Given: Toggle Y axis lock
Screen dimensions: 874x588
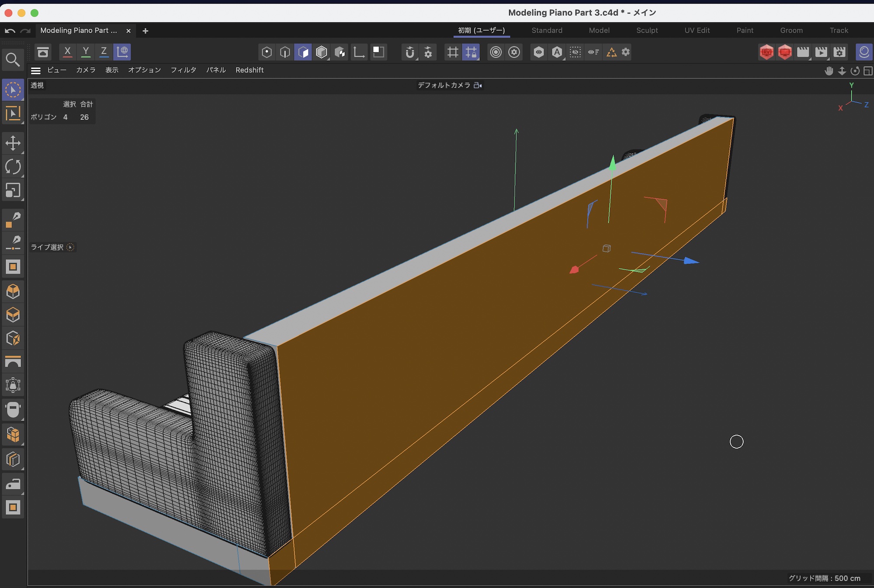Looking at the screenshot, I should click(86, 52).
